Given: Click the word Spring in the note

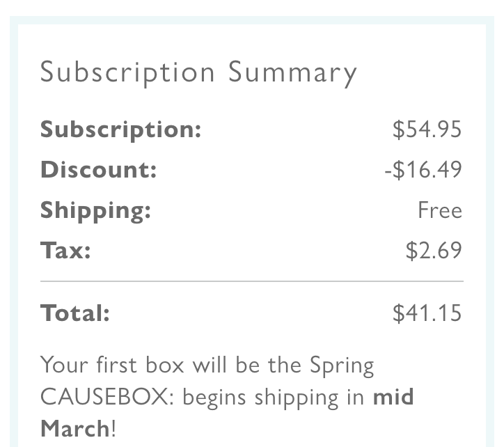Looking at the screenshot, I should click(x=342, y=366).
